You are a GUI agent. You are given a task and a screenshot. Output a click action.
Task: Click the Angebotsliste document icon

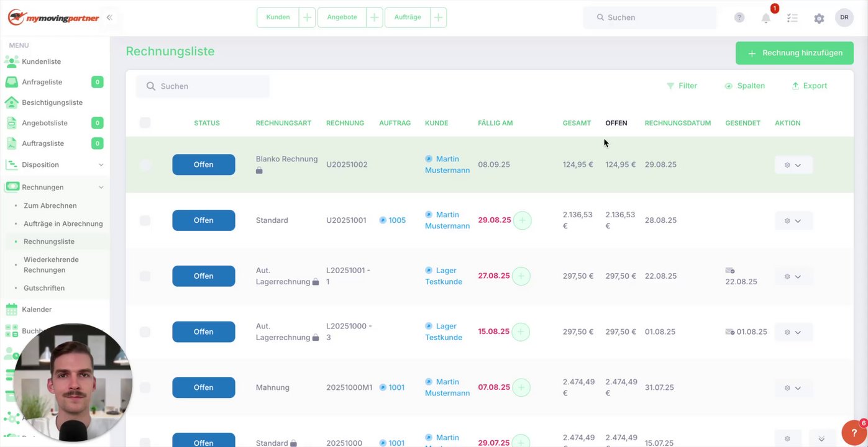pos(11,123)
